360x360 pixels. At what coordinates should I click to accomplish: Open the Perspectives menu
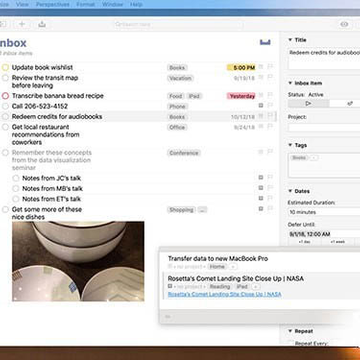(53, 4)
